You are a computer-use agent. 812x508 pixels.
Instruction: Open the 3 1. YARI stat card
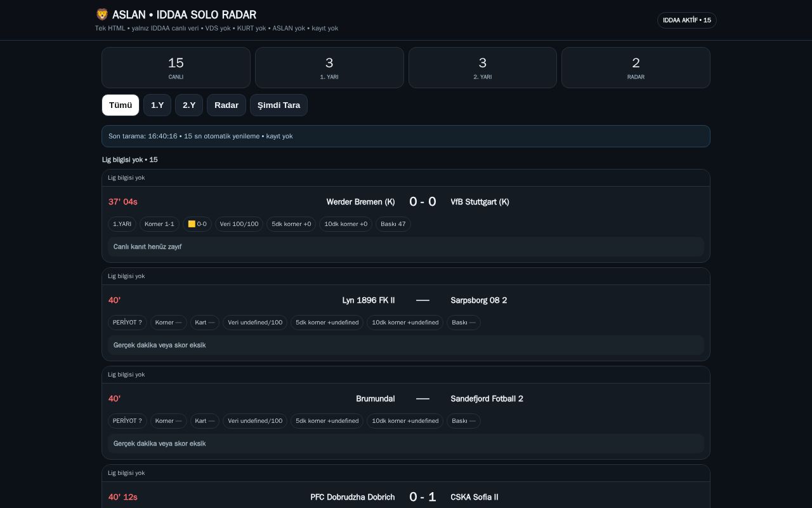click(329, 68)
